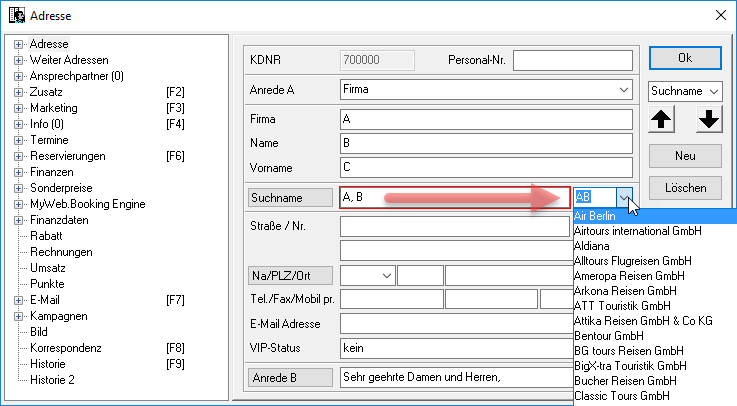
Task: Select Attika Reisen GmbH & Co KG
Action: pyautogui.click(x=655, y=321)
